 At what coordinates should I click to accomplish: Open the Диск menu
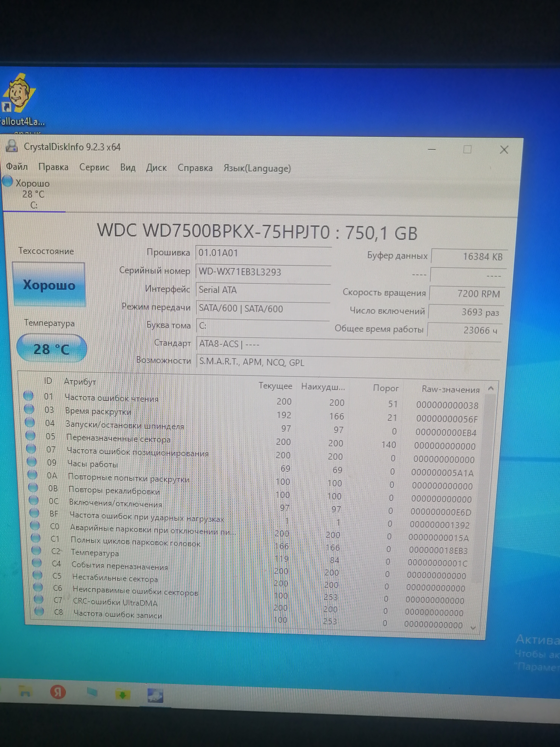click(x=156, y=168)
